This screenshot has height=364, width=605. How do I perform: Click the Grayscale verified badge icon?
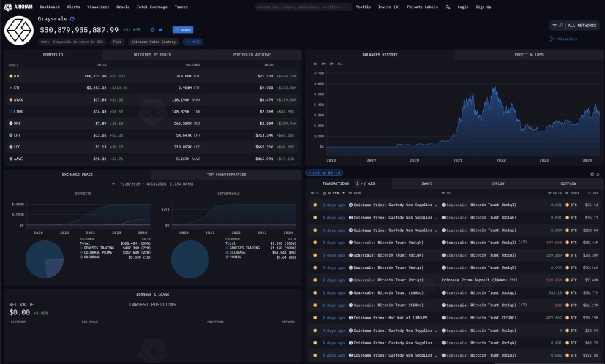click(x=72, y=18)
